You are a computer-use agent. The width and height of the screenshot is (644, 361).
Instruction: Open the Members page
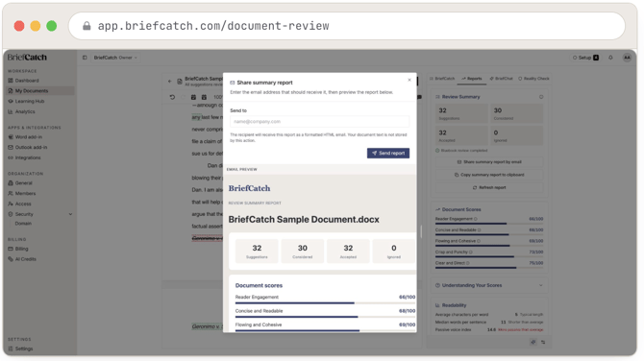pos(22,193)
